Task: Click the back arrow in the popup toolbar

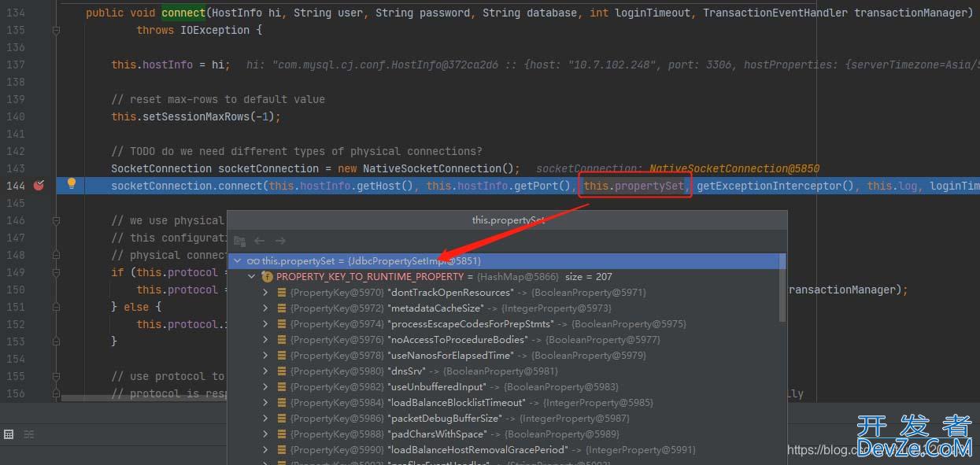Action: click(x=259, y=241)
